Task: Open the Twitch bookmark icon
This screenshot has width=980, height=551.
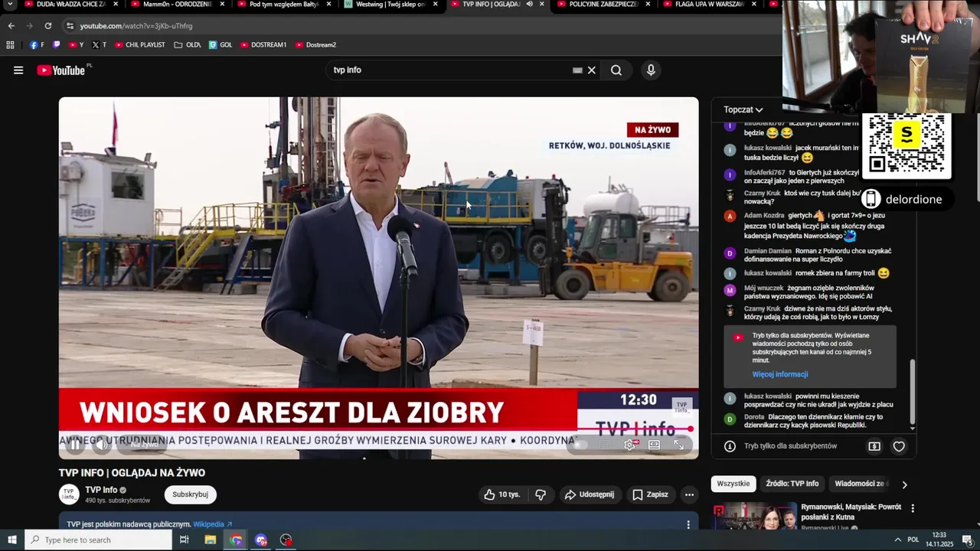Action: coord(57,45)
